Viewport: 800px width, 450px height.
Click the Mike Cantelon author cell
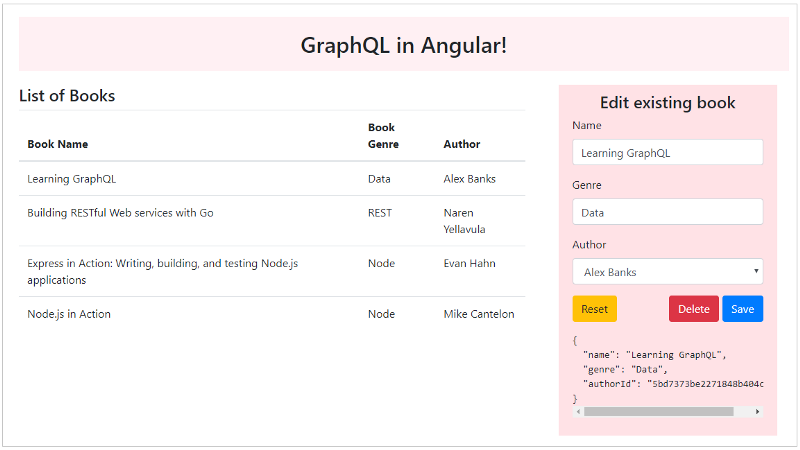point(479,314)
